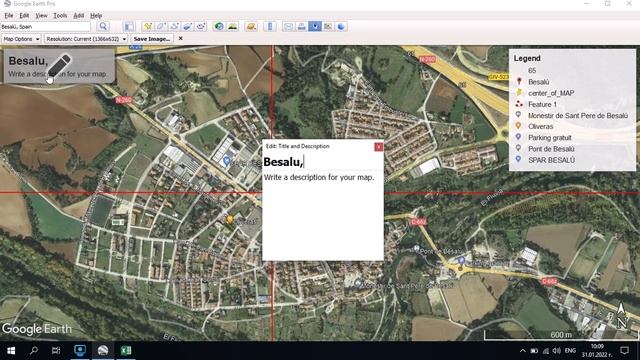The image size is (640, 360).
Task: Click the highlighted Save Image toolbar icon
Action: (x=315, y=27)
